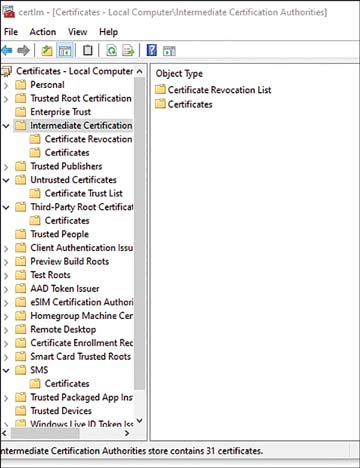The width and height of the screenshot is (360, 468).
Task: Expand the Personal store node
Action: 6,85
